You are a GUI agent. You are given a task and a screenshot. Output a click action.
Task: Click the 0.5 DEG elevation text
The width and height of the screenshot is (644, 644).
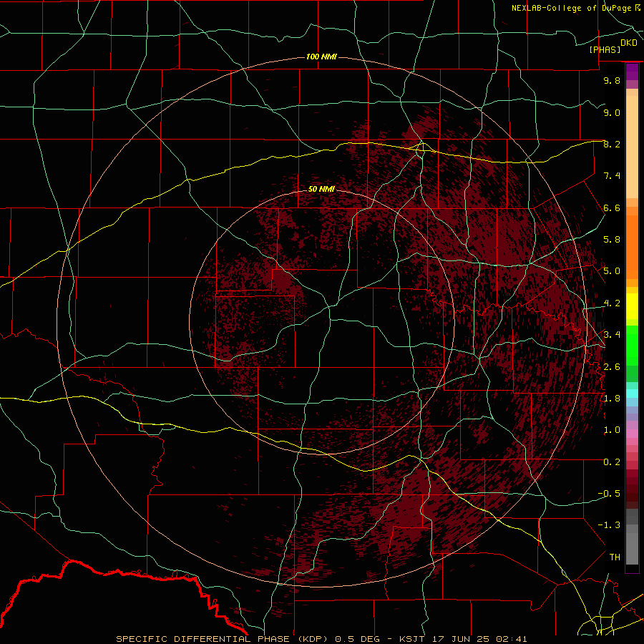click(x=358, y=639)
